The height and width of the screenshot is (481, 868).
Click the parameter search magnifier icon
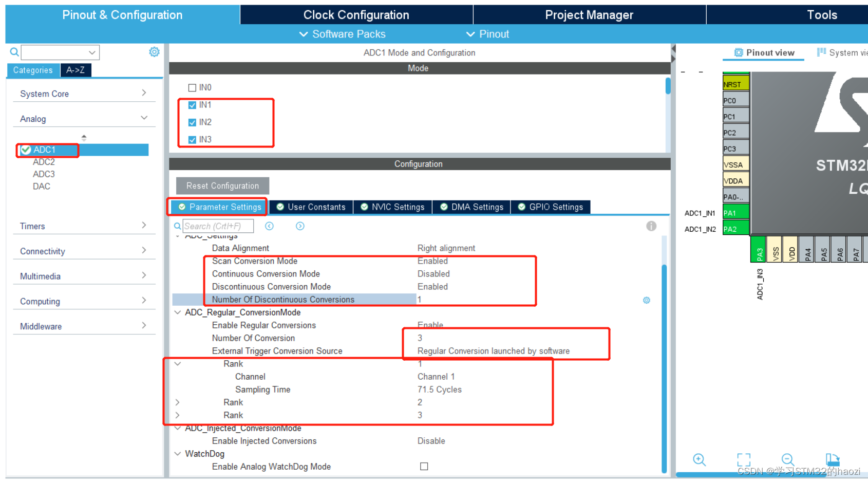tap(177, 226)
